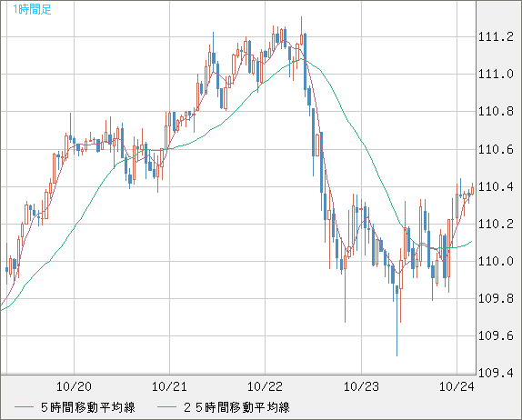Select the 111.0 price axis label
This screenshot has height=420, width=522.
[496, 75]
